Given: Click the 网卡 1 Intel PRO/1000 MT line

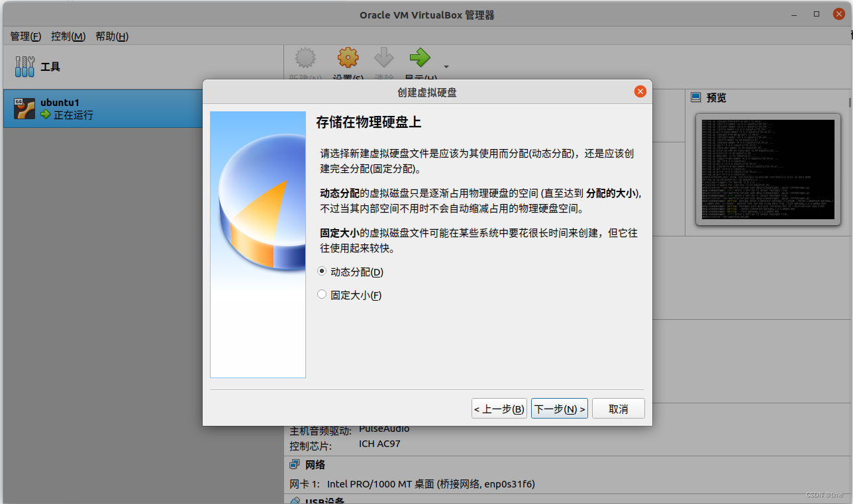Looking at the screenshot, I should tap(413, 484).
